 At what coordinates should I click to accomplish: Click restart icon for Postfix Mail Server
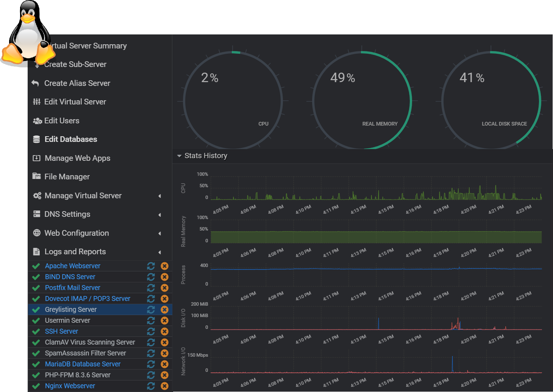click(x=151, y=288)
